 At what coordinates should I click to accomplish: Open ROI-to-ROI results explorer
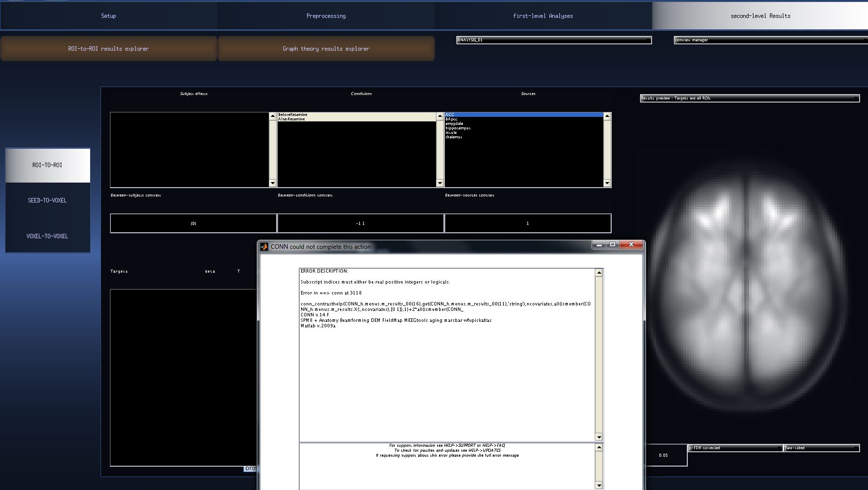pos(108,49)
